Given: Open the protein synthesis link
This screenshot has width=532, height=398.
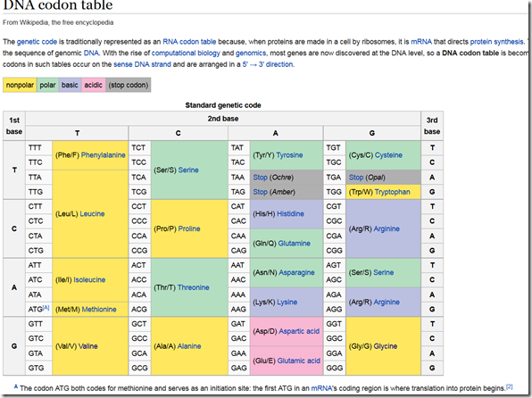Looking at the screenshot, I should [496, 42].
